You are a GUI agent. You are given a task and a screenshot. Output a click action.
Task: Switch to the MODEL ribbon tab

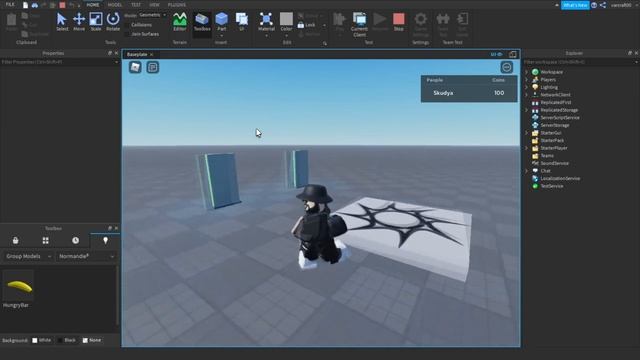pyautogui.click(x=115, y=4)
